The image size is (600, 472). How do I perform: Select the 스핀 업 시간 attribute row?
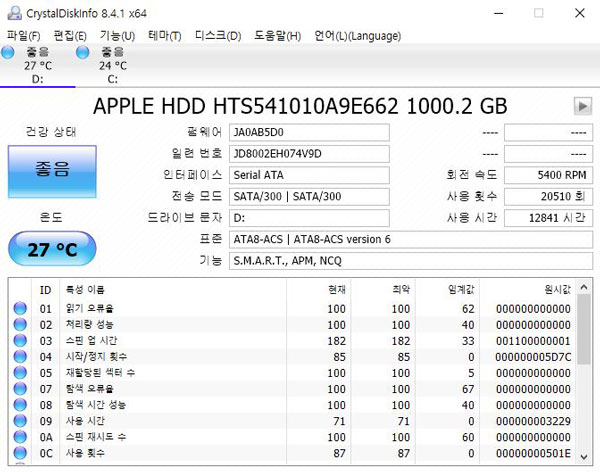pos(292,341)
